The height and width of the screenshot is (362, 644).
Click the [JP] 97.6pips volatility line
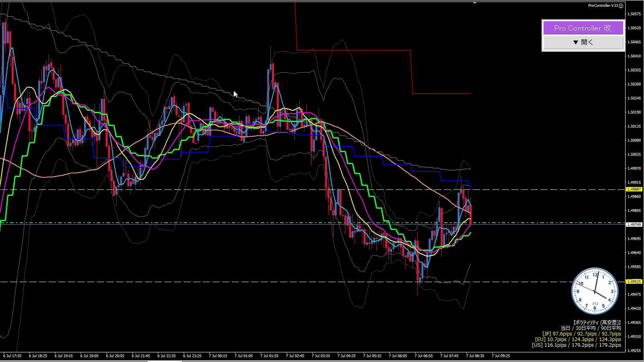tap(581, 334)
